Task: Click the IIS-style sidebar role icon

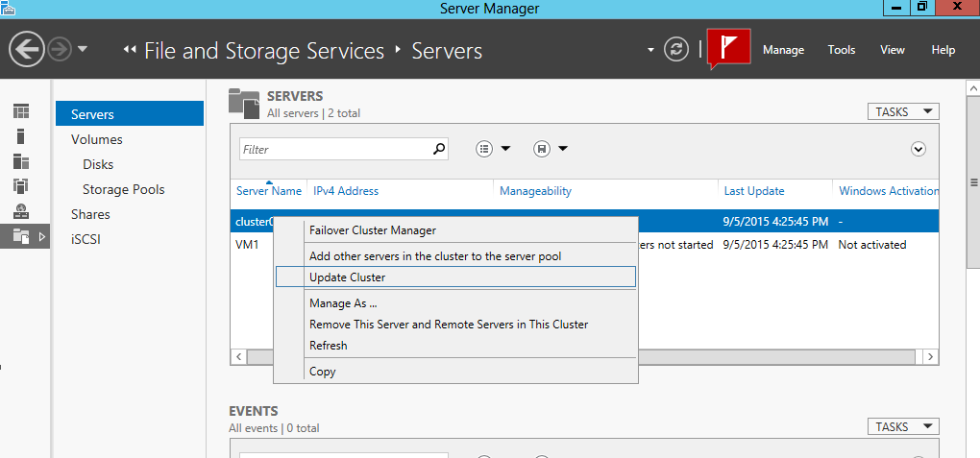Action: 21,211
